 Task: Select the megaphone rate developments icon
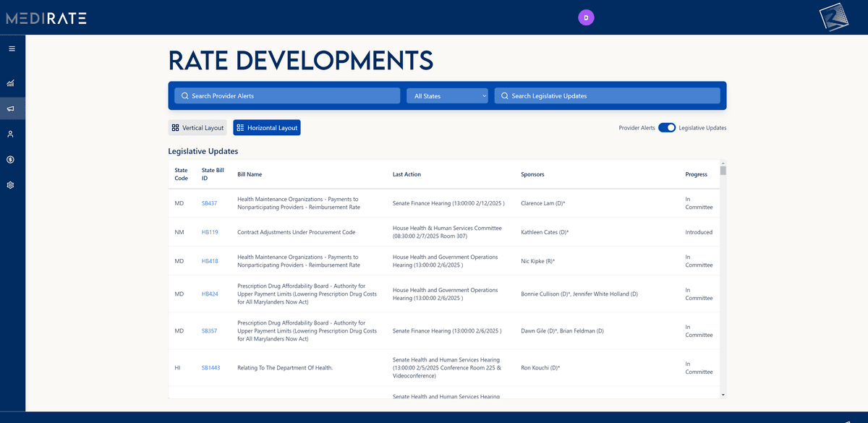click(x=12, y=108)
